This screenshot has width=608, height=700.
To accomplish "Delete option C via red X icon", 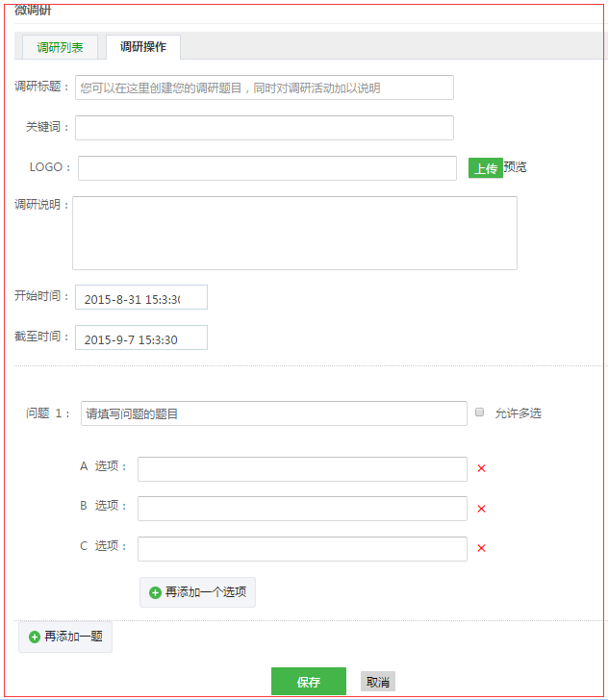I will 481,548.
